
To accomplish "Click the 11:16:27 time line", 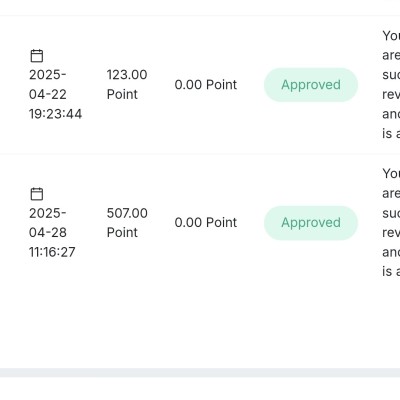I will point(52,252).
